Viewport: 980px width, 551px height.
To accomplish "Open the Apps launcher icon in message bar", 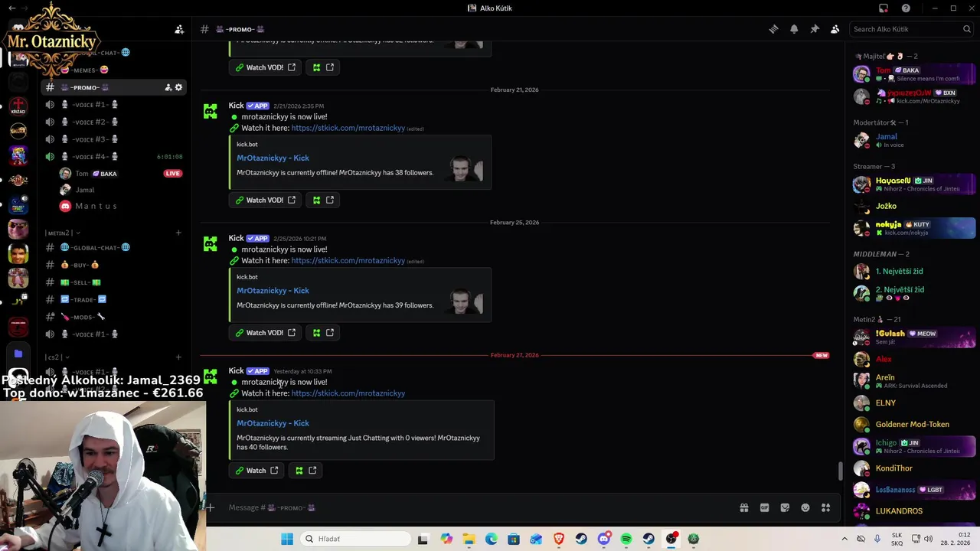I will click(x=826, y=507).
